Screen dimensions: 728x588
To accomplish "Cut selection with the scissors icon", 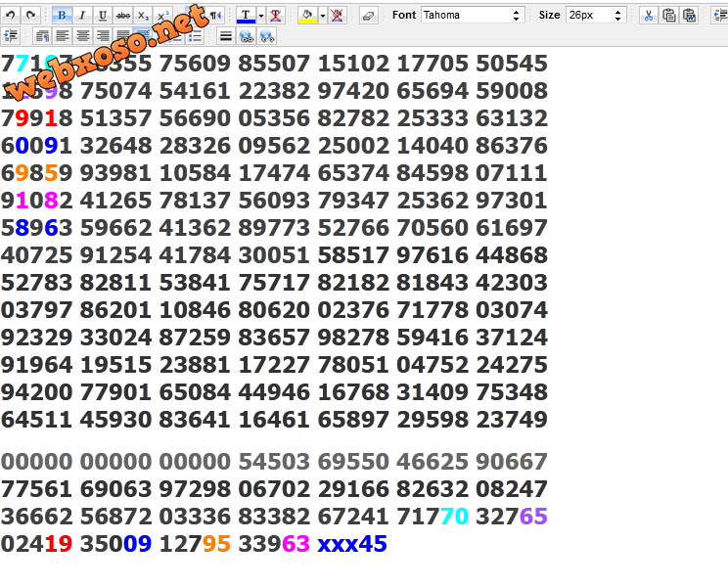I will pyautogui.click(x=649, y=16).
